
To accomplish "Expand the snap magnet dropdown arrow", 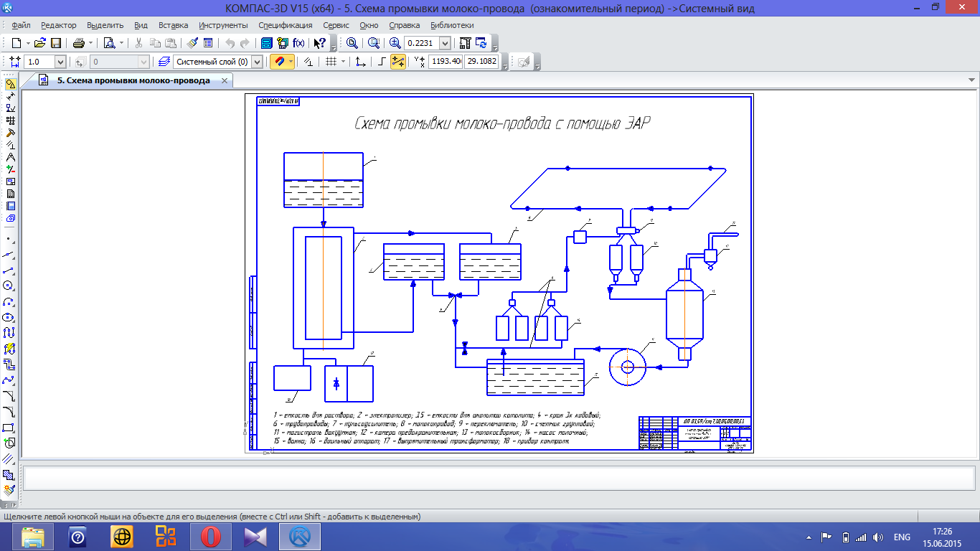I will pos(291,62).
